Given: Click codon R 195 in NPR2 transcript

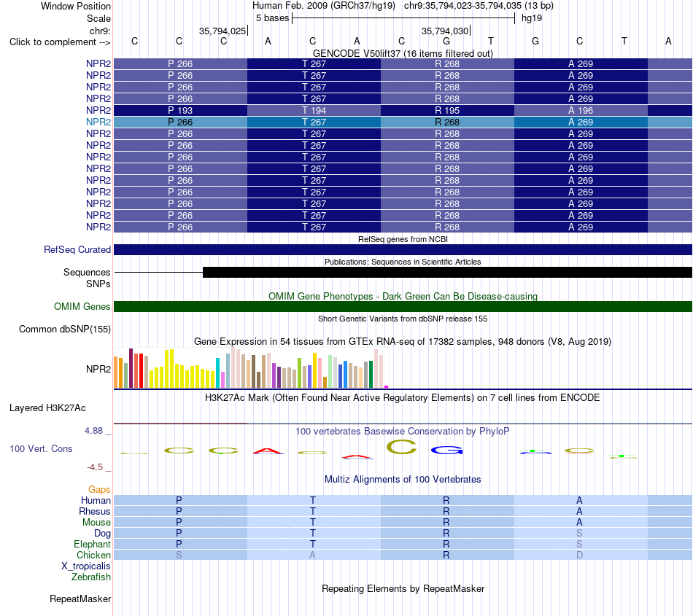Looking at the screenshot, I should 447,110.
